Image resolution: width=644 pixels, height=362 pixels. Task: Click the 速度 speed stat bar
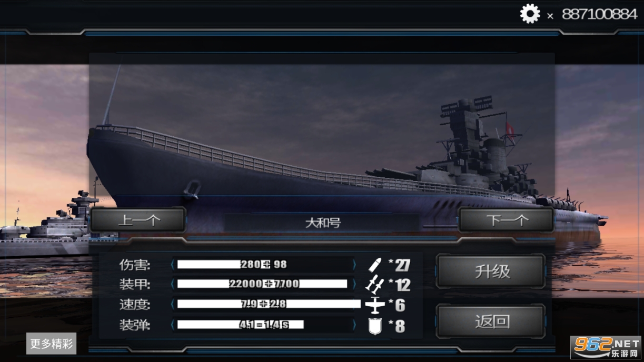[x=263, y=304]
